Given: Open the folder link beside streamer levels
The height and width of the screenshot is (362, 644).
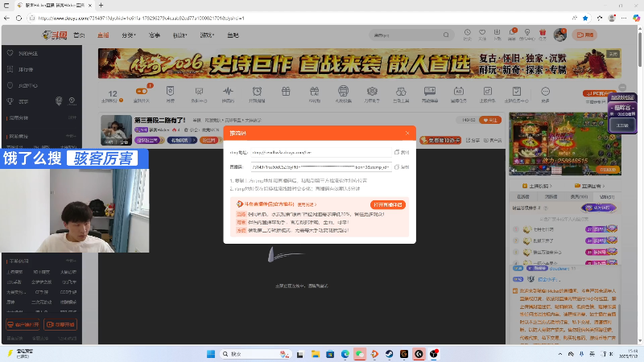Looking at the screenshot, I should pyautogui.click(x=589, y=186).
